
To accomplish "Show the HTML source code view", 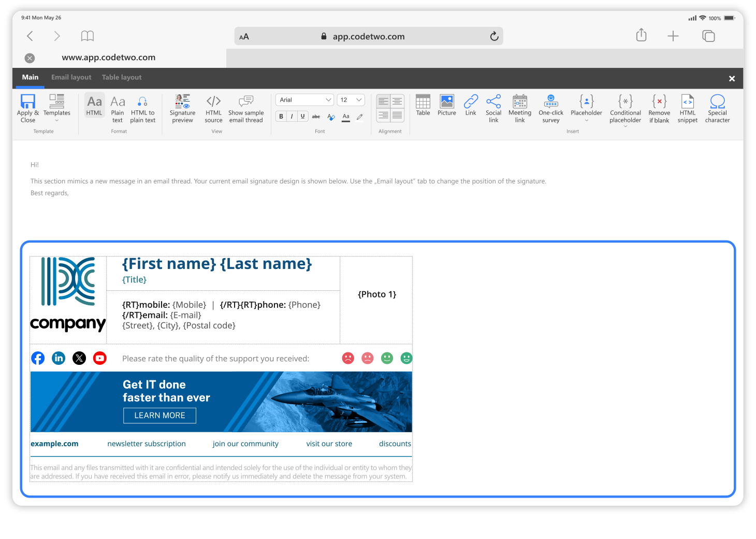I will tap(213, 108).
